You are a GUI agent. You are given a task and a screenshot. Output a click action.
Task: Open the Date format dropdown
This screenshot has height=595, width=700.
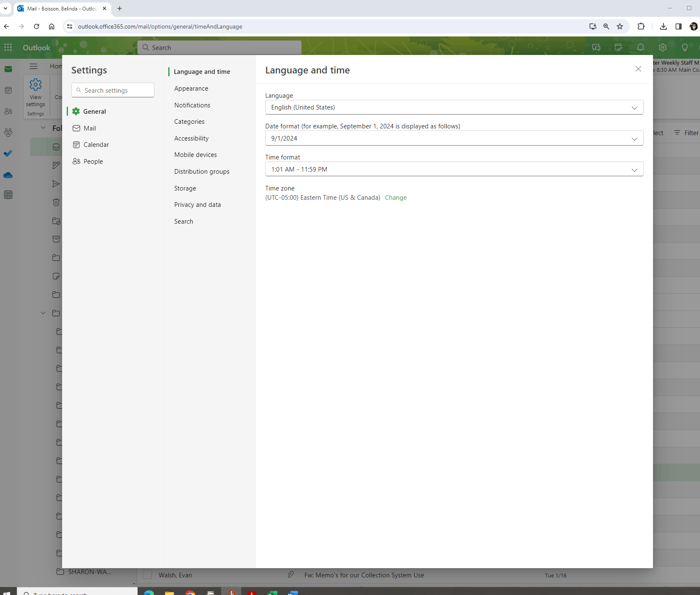click(x=454, y=138)
